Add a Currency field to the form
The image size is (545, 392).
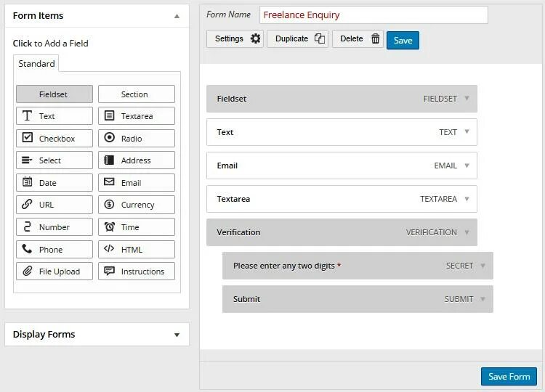pyautogui.click(x=137, y=205)
